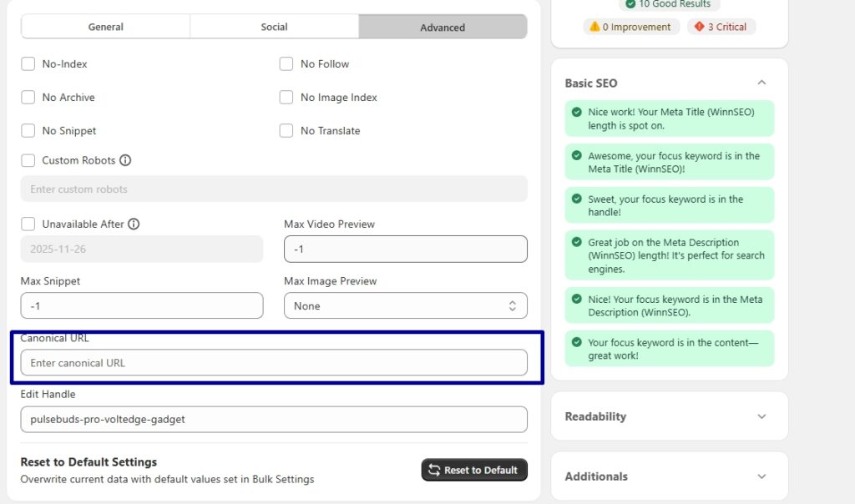Collapse the Basic SEO section chevron

click(761, 83)
